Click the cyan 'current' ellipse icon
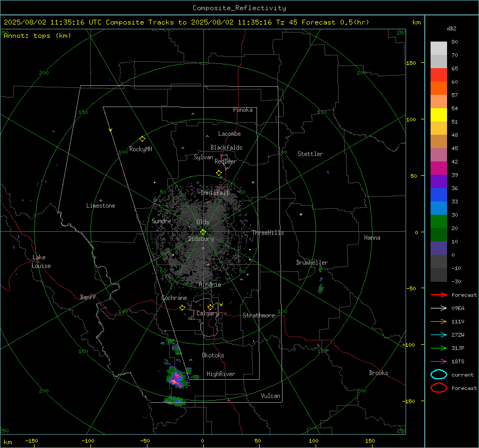 coord(439,374)
